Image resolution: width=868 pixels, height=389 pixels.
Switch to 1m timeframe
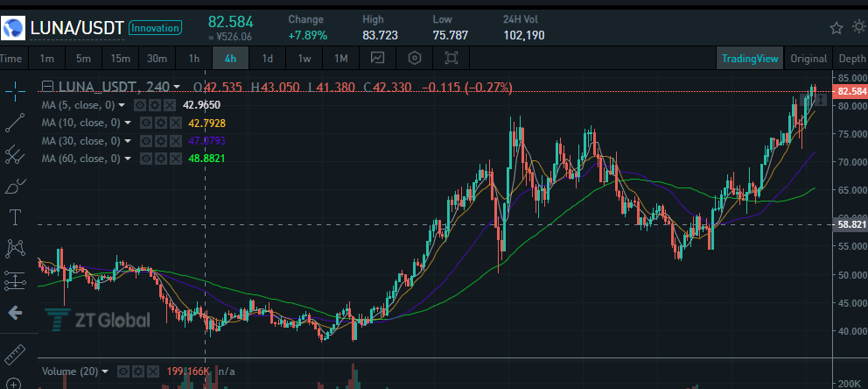coord(47,58)
